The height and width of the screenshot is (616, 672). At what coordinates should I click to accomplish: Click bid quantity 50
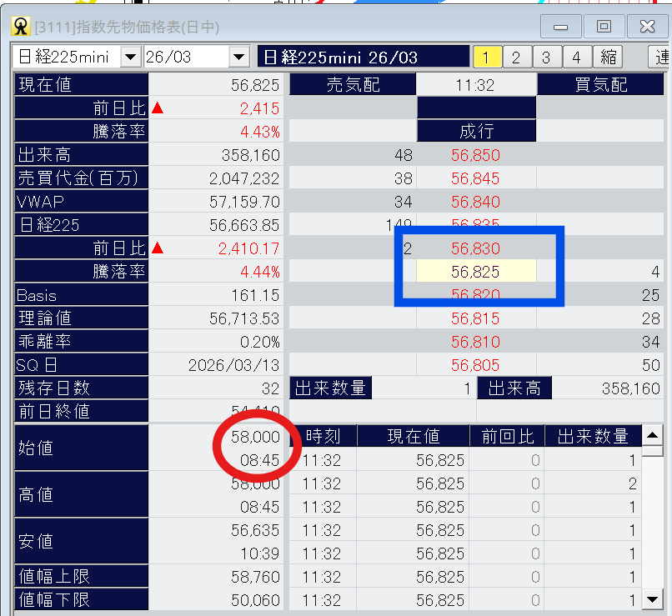click(650, 365)
